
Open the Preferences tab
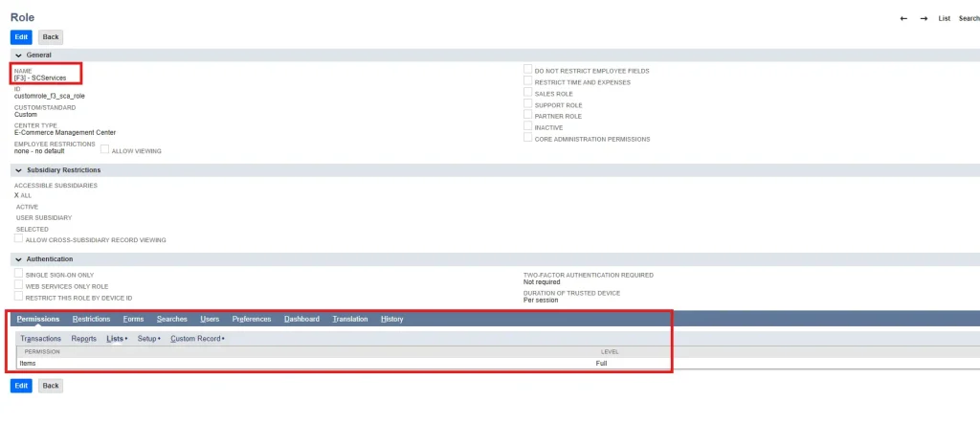[x=252, y=319]
